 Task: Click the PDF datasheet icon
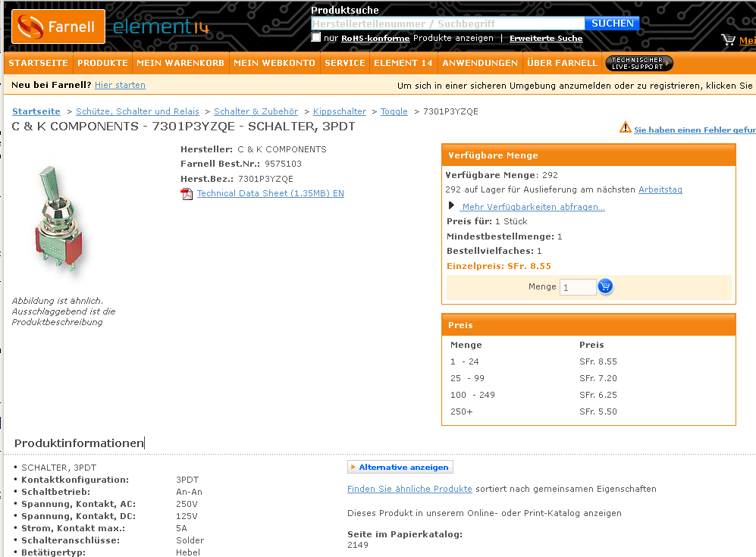click(x=187, y=194)
